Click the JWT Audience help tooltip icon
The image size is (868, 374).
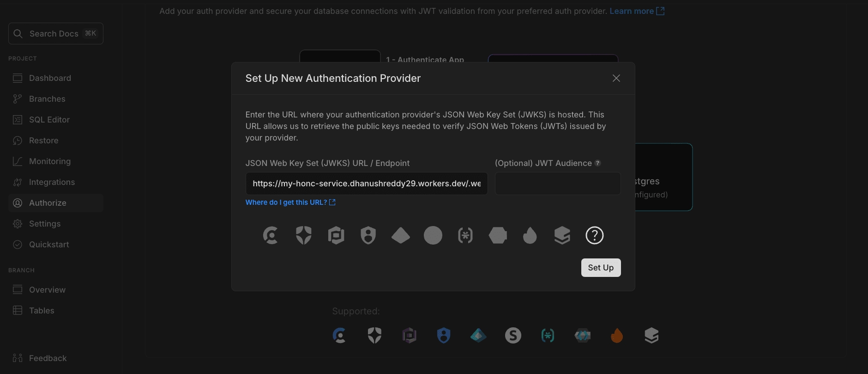point(597,163)
